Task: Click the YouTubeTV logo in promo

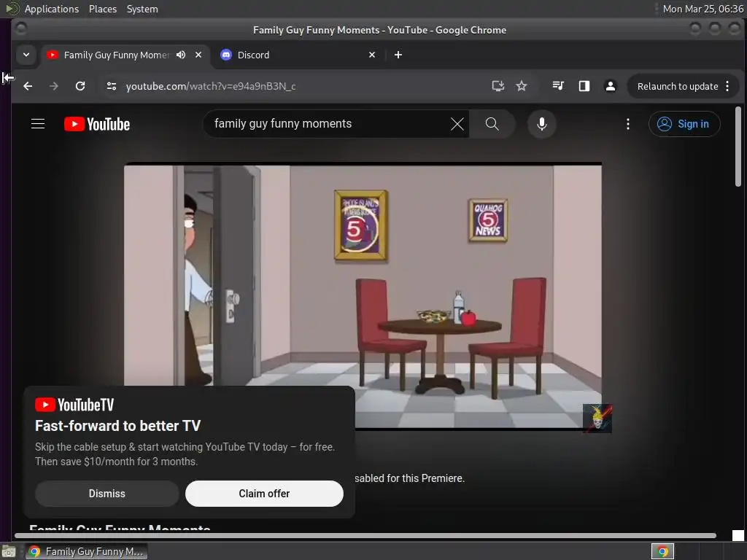Action: click(74, 405)
